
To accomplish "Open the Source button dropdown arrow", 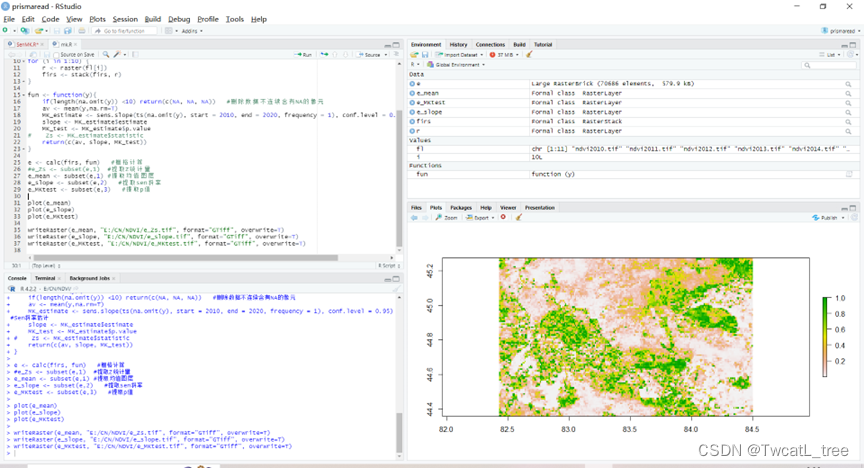I will tap(386, 55).
